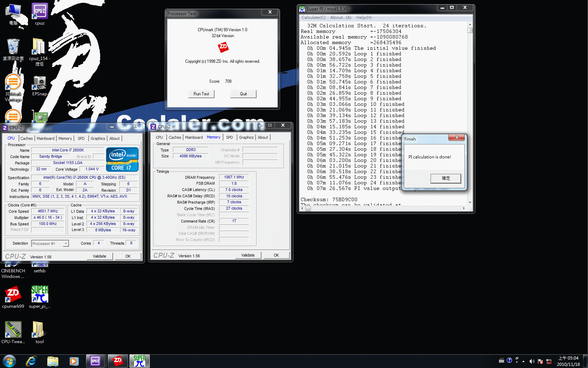Open About tab in right CPU-Z window
Image resolution: width=588 pixels, height=368 pixels.
pos(263,137)
